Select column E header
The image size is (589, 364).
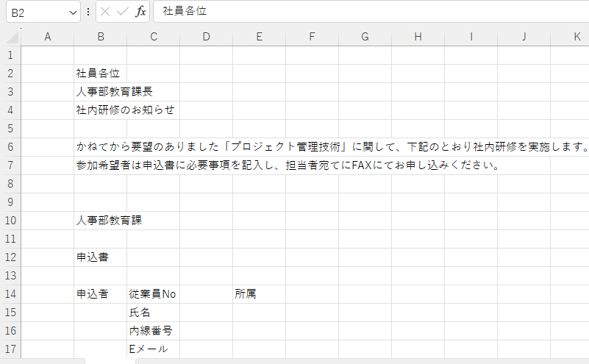click(259, 37)
